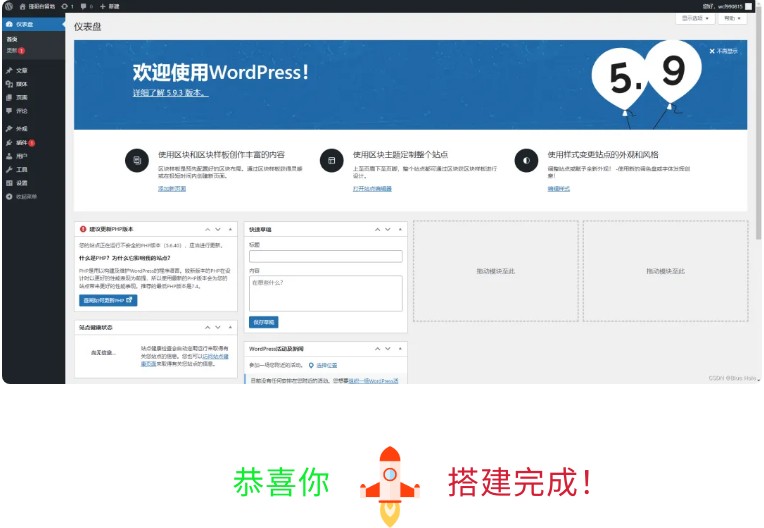The height and width of the screenshot is (528, 764).
Task: Move PHP update panel up
Action: point(208,229)
